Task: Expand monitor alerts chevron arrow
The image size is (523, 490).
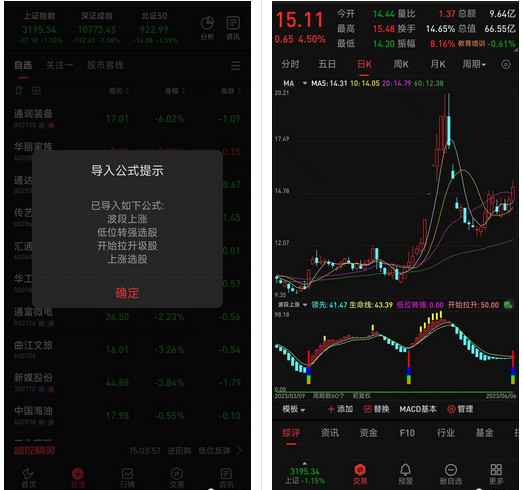Action: click(239, 451)
